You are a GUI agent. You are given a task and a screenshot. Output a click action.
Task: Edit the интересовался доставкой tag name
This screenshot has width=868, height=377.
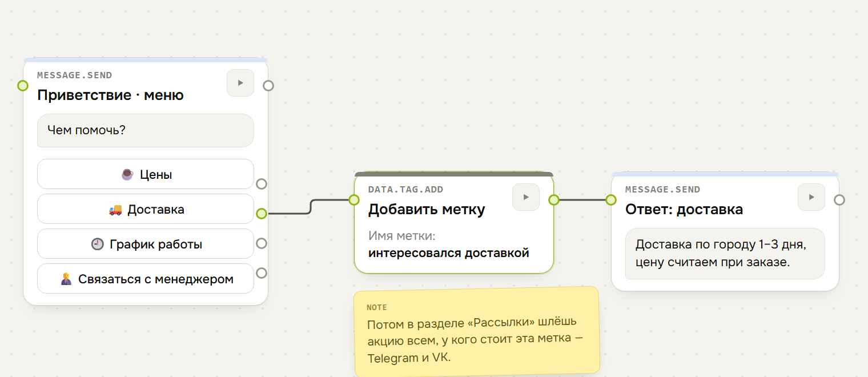tap(449, 252)
